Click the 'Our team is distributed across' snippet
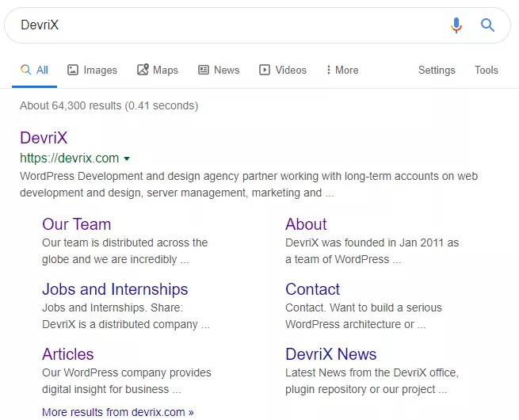The image size is (519, 420). point(124,251)
